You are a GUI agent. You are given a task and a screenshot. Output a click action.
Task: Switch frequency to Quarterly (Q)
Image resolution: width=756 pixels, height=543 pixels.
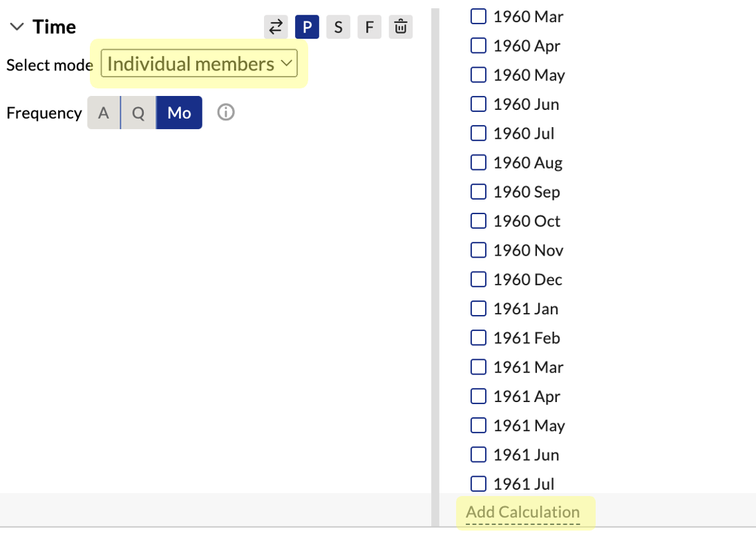click(138, 113)
